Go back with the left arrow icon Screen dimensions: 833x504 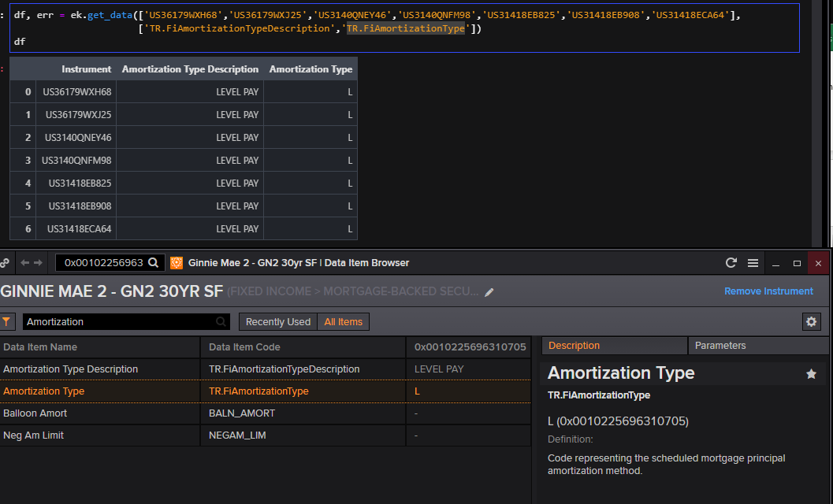[25, 262]
